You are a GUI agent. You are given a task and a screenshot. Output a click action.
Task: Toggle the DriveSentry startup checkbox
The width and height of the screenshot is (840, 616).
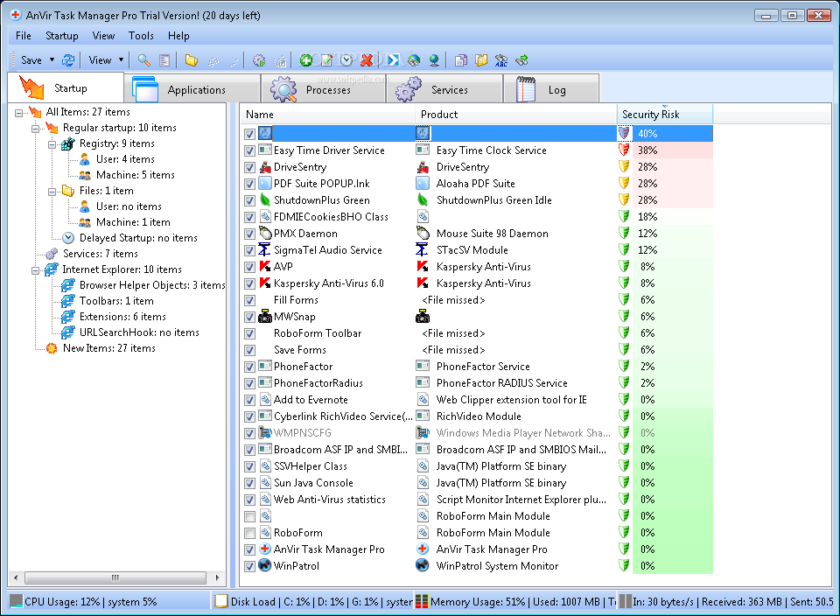(x=249, y=167)
